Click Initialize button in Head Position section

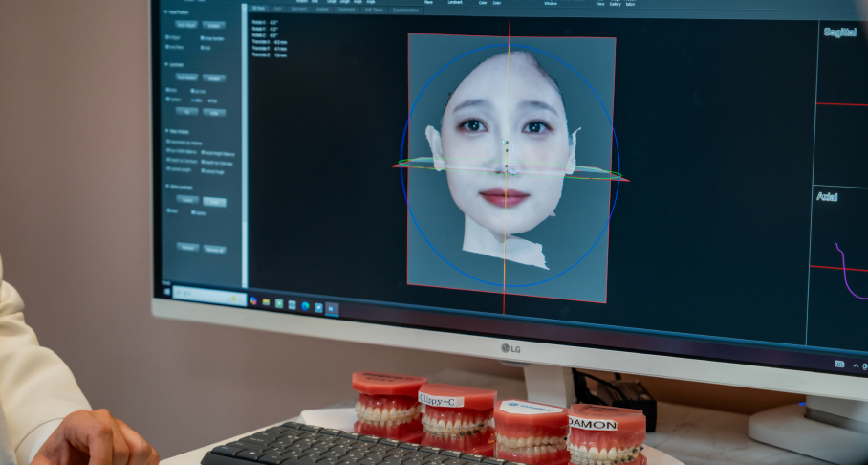point(214,25)
